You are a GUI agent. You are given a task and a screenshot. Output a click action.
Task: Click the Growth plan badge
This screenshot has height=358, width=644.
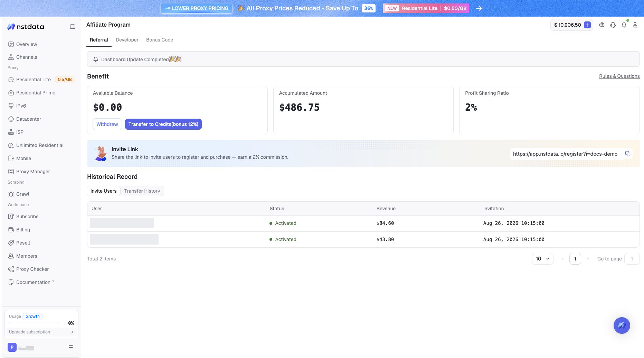pyautogui.click(x=32, y=316)
